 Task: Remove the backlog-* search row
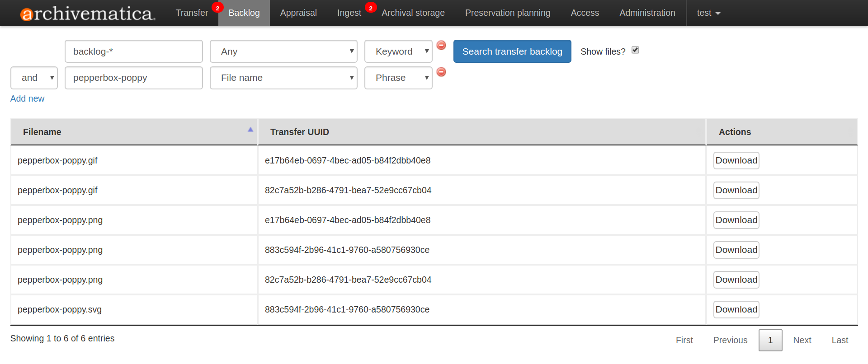tap(441, 45)
